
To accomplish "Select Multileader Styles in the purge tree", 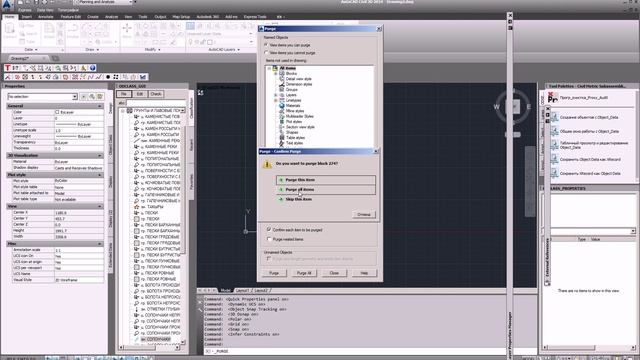I will point(300,116).
